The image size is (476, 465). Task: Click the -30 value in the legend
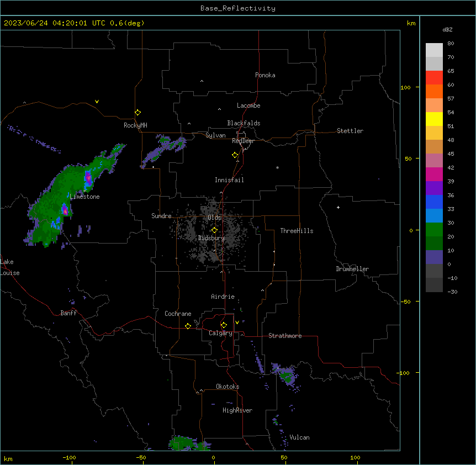click(x=452, y=292)
